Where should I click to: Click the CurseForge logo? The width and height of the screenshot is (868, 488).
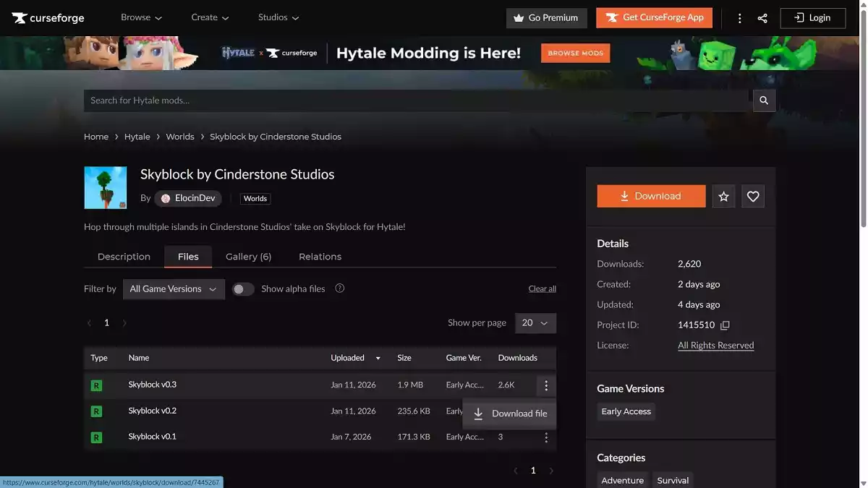pos(46,17)
